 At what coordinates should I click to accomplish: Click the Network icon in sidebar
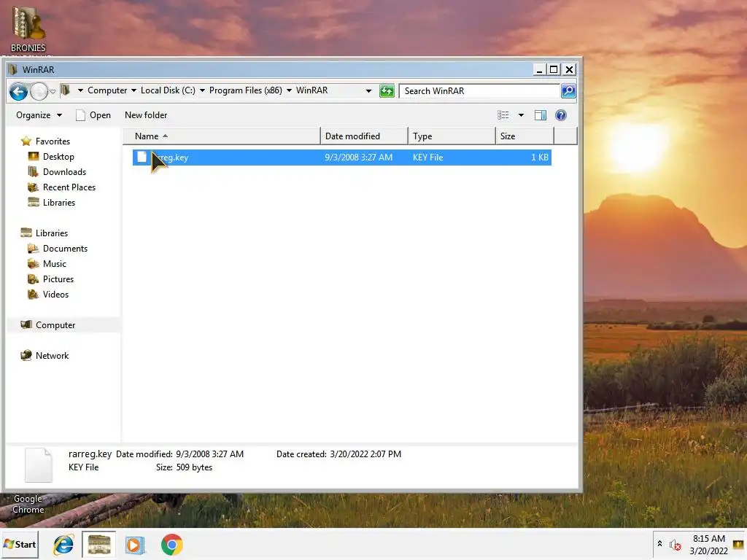click(x=26, y=355)
